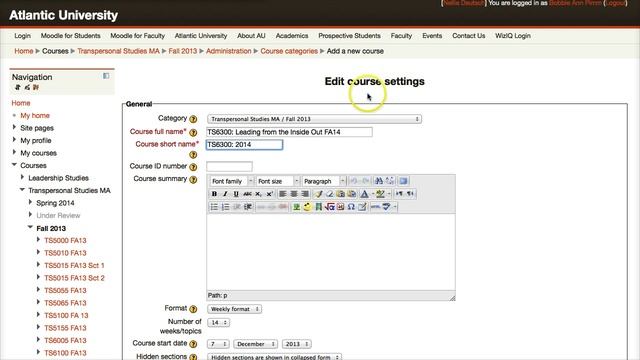Viewport: 640px width, 360px height.
Task: Open the Academics menu item
Action: (292, 36)
